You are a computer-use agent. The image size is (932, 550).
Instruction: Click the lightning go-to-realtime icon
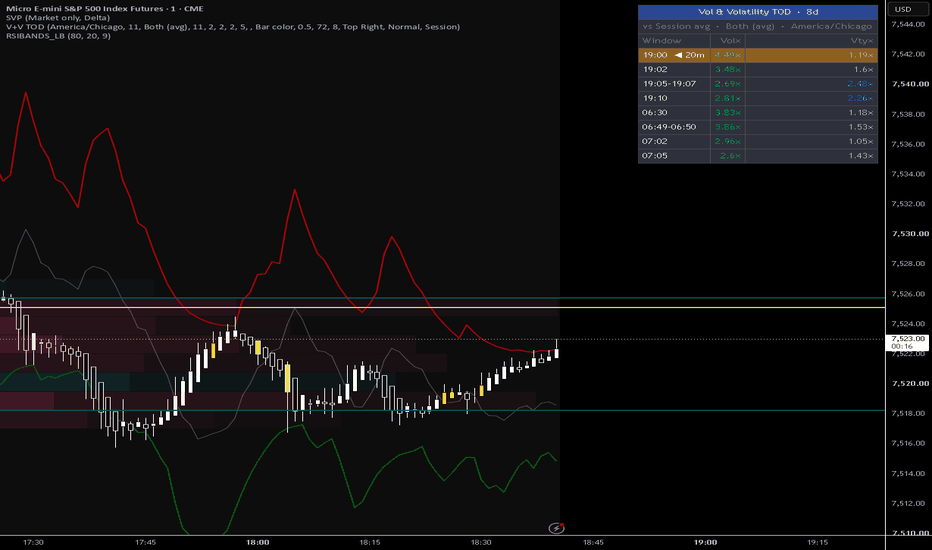tap(556, 528)
